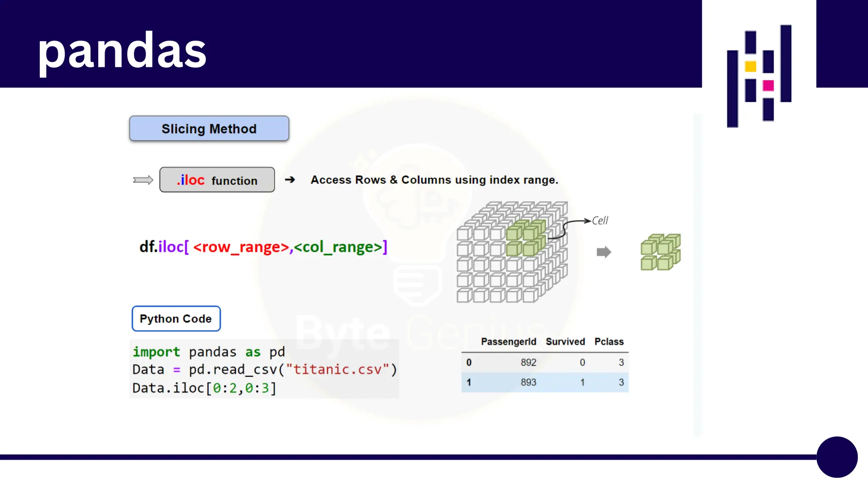Click the 'import pandas as pd' code line
Viewport: 868px width, 488px height.
click(x=209, y=352)
